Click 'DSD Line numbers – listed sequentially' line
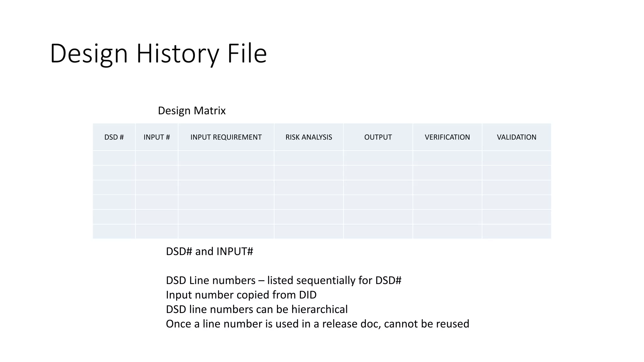Image resolution: width=644 pixels, height=362 pixels. click(x=283, y=280)
